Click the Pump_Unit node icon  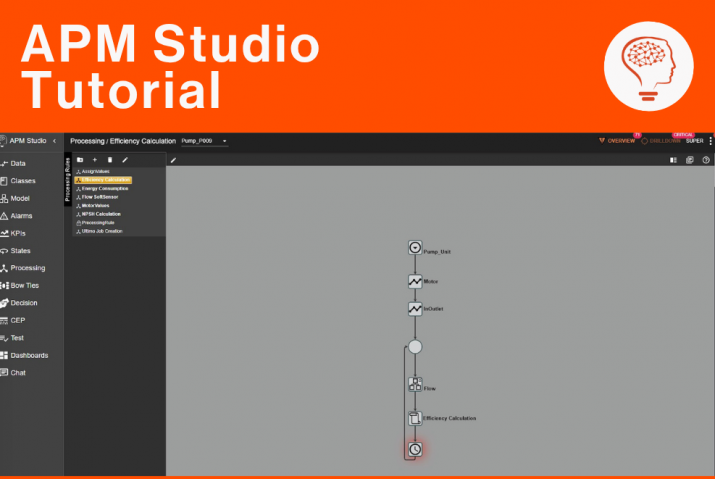pyautogui.click(x=415, y=248)
